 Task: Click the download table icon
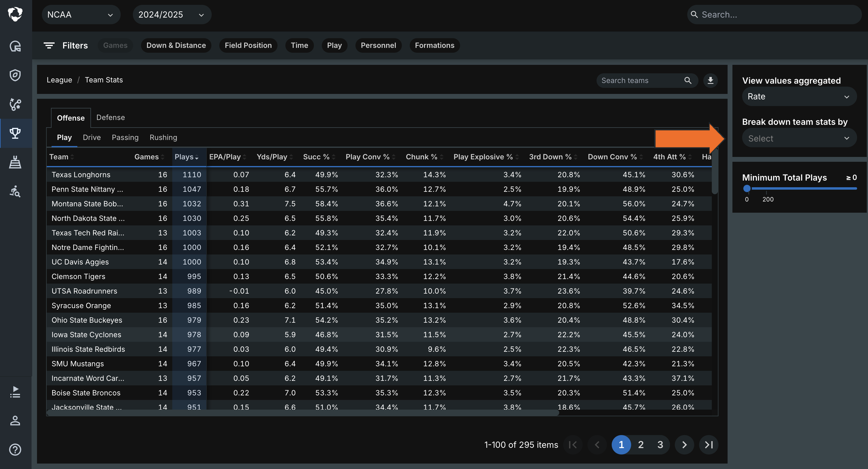(710, 81)
